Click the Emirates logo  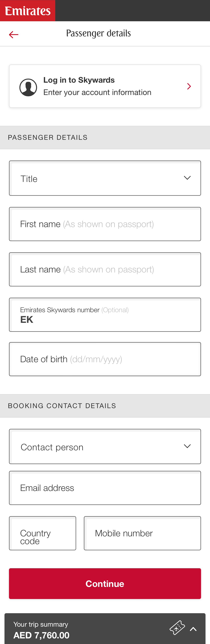click(x=27, y=10)
